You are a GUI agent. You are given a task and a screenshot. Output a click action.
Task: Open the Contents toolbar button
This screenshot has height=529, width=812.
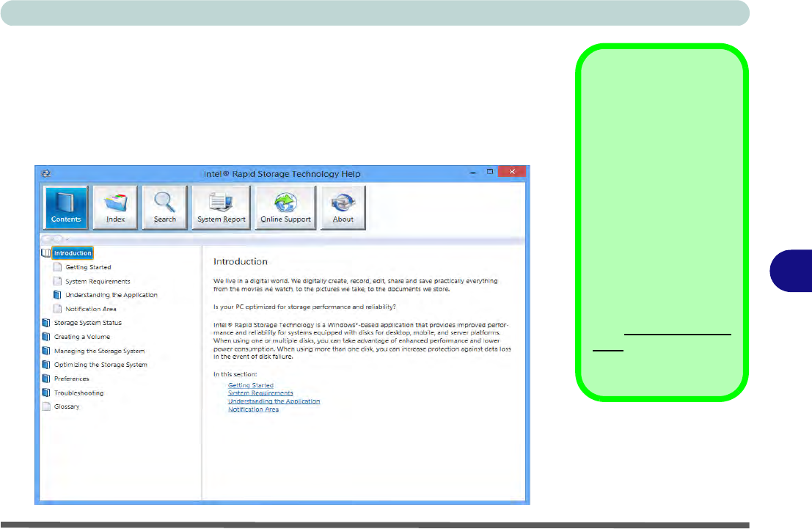coord(66,208)
